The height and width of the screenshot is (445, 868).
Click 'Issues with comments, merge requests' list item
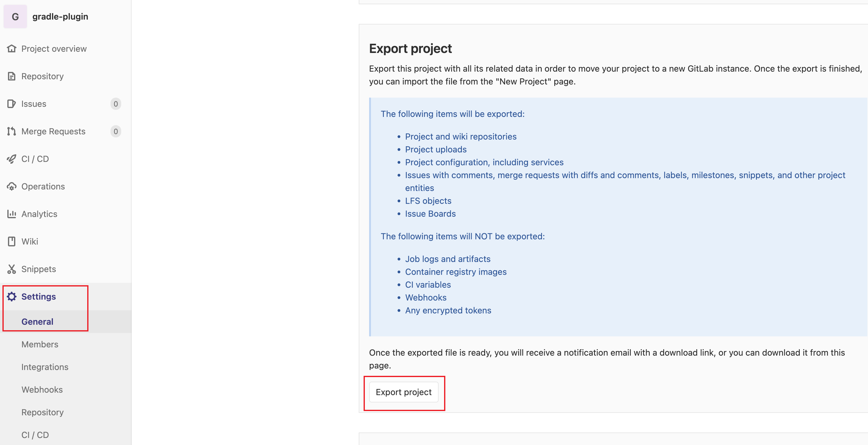tap(625, 181)
